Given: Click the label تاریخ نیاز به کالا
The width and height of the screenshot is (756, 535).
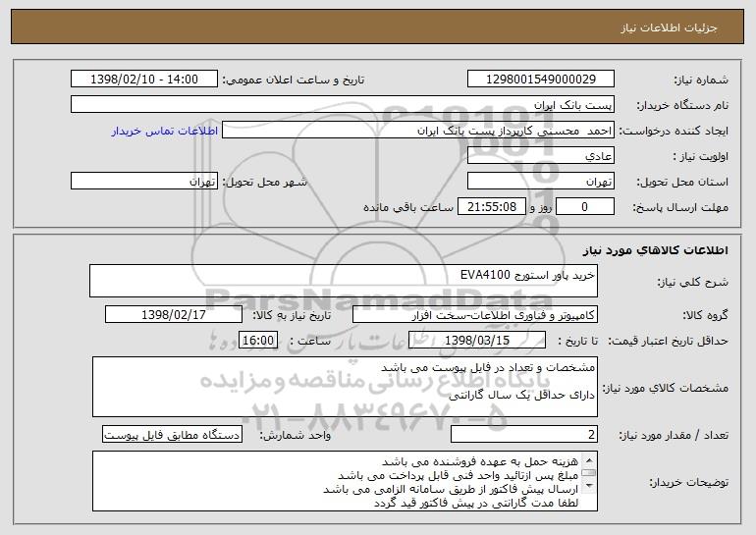Looking at the screenshot, I should click(x=292, y=316).
